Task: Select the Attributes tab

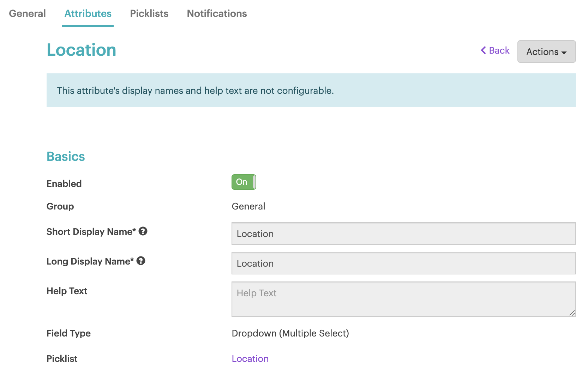Action: pos(88,13)
